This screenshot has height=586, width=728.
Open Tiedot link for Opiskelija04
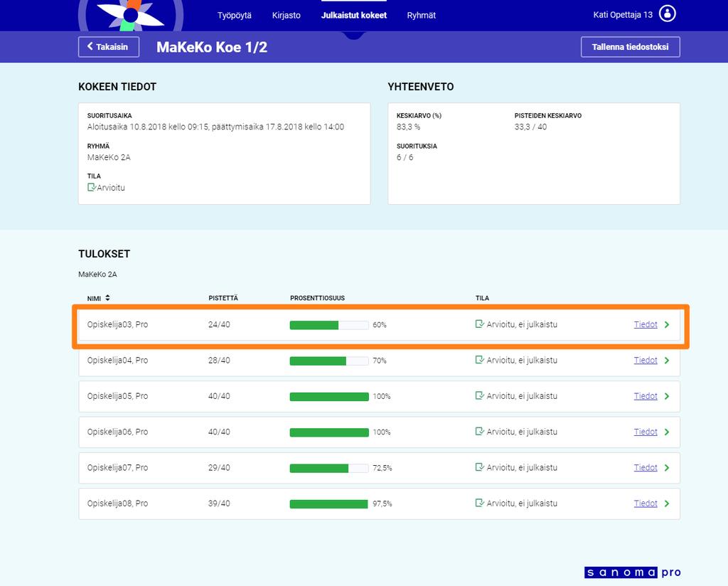[x=646, y=361]
